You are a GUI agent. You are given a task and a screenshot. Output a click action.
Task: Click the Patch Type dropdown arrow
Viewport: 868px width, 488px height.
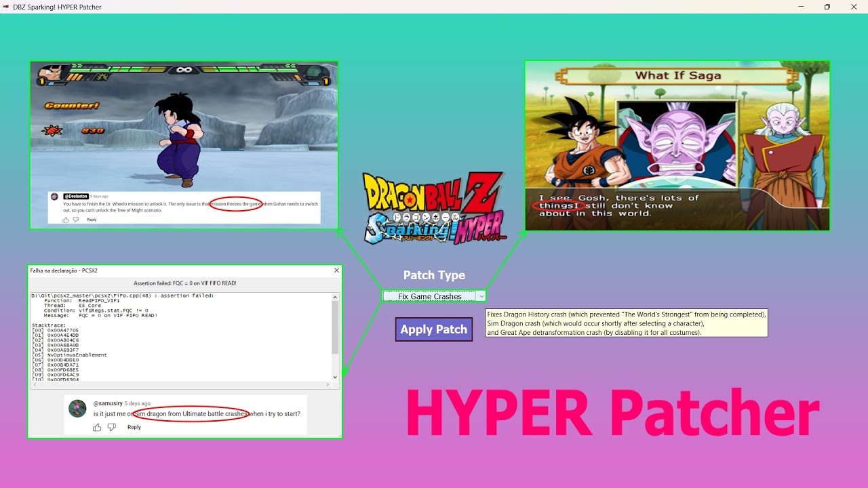481,296
